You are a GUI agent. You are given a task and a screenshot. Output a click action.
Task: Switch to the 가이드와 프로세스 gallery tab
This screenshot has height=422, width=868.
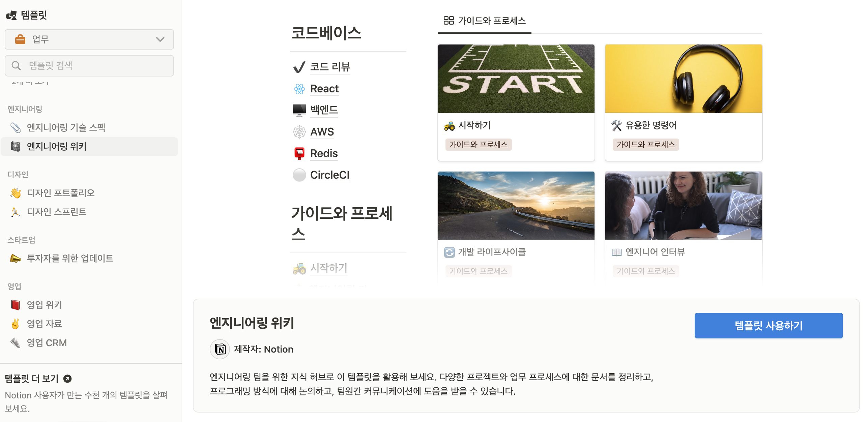pyautogui.click(x=484, y=21)
